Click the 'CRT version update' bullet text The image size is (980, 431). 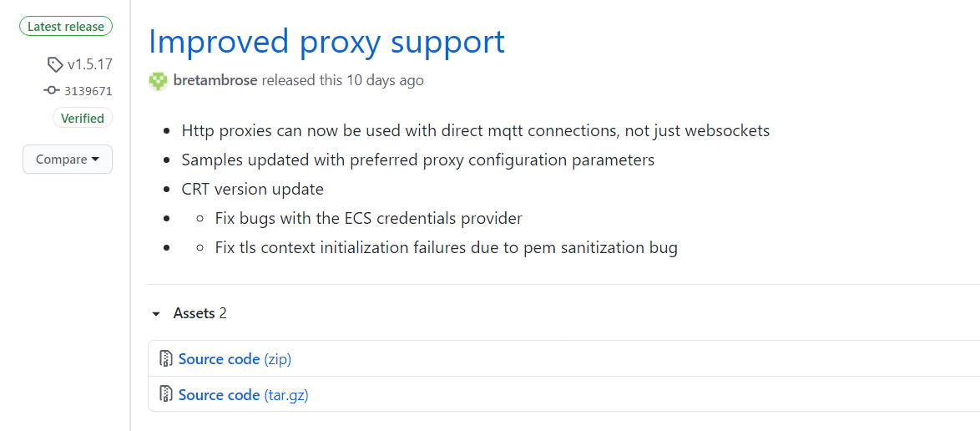click(x=252, y=189)
